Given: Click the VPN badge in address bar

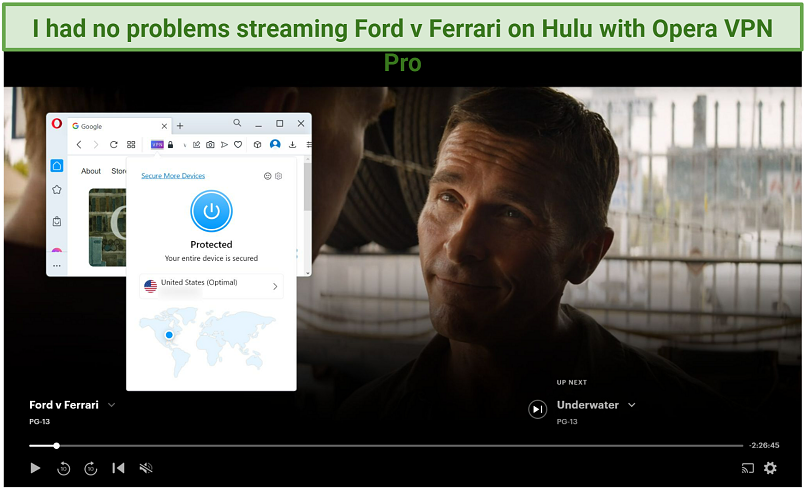Looking at the screenshot, I should [157, 144].
